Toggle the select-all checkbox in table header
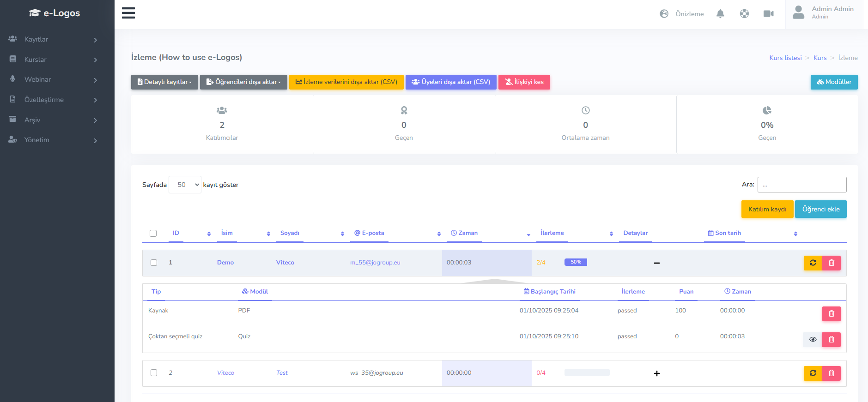 click(153, 234)
